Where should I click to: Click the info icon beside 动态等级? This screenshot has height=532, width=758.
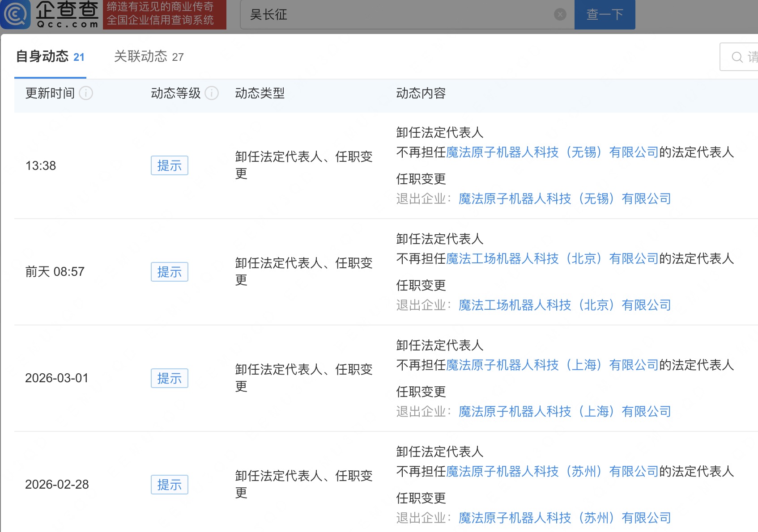[212, 93]
